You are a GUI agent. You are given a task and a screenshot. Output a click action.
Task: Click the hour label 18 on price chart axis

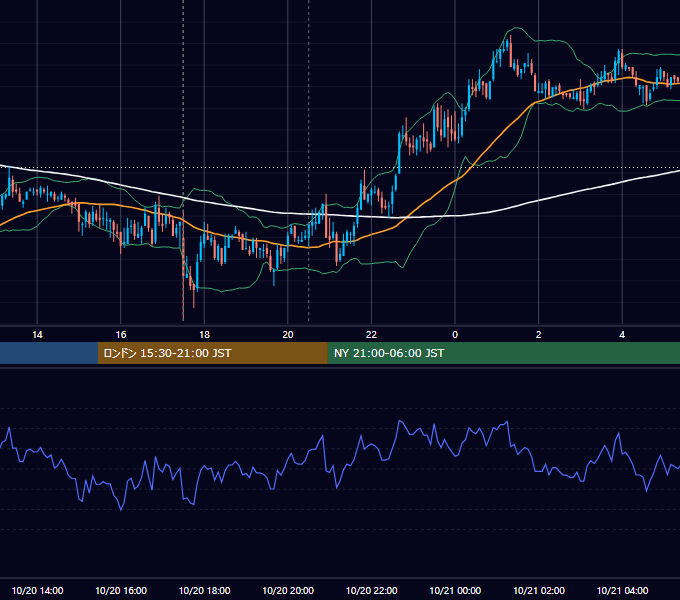point(204,335)
